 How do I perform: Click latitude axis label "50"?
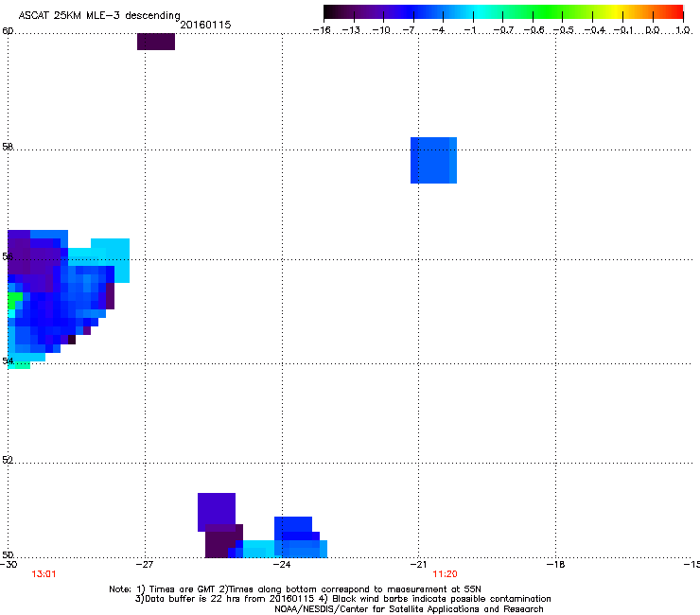click(8, 554)
